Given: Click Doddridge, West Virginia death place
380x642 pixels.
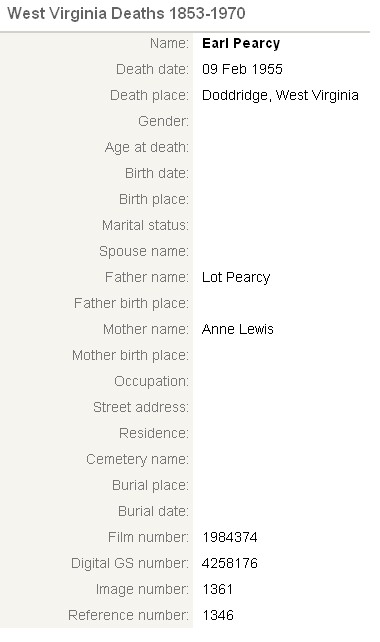Looking at the screenshot, I should click(x=280, y=95).
